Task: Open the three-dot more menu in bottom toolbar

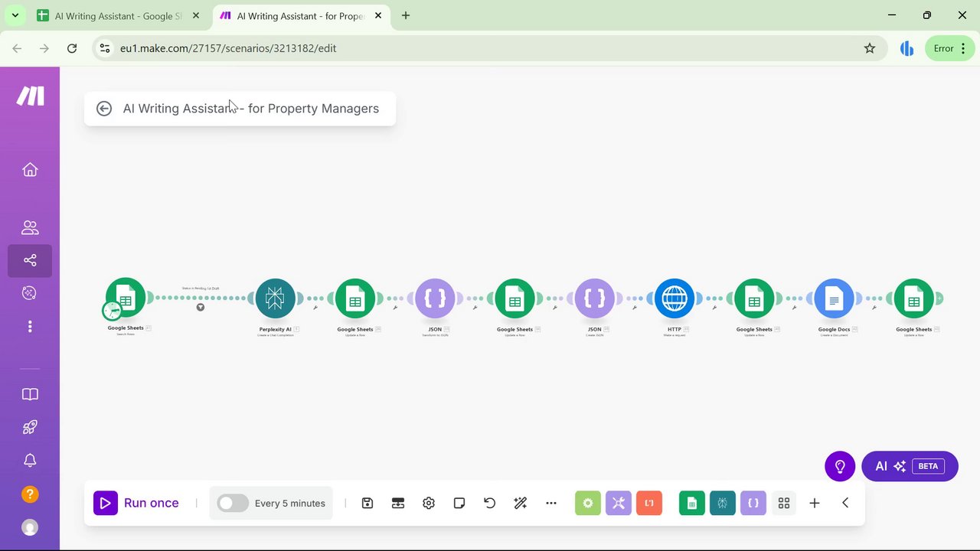Action: click(x=551, y=503)
